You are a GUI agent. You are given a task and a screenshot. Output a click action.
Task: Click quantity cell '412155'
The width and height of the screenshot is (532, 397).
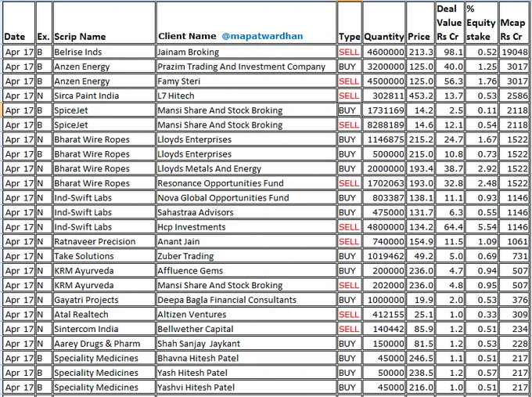pyautogui.click(x=383, y=315)
